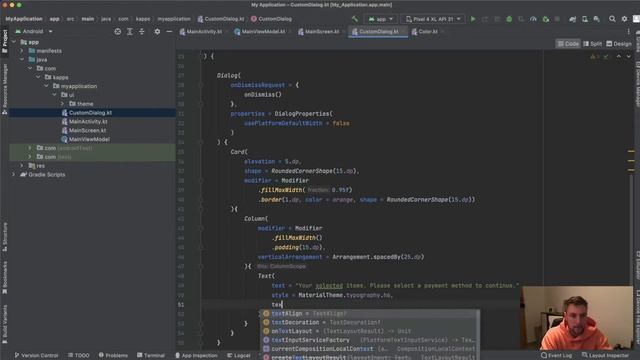Click the profiler icon in toolbar
640x360 pixels.
coord(533,19)
